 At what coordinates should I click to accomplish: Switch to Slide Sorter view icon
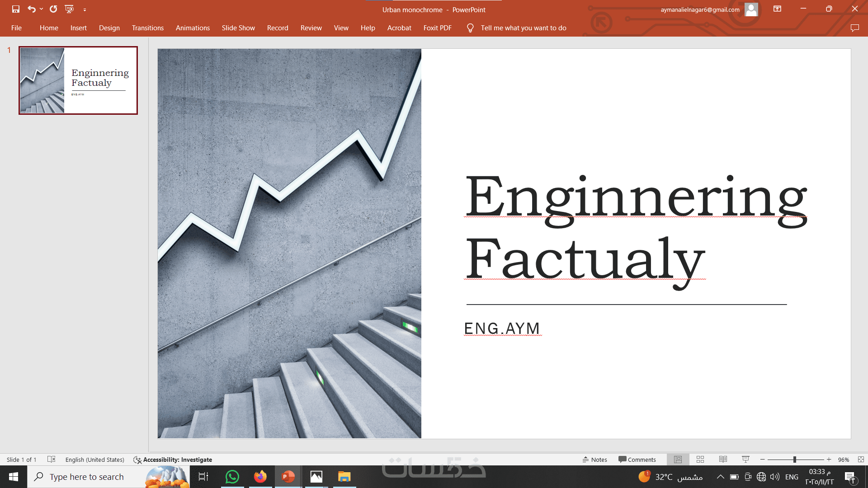[700, 460]
